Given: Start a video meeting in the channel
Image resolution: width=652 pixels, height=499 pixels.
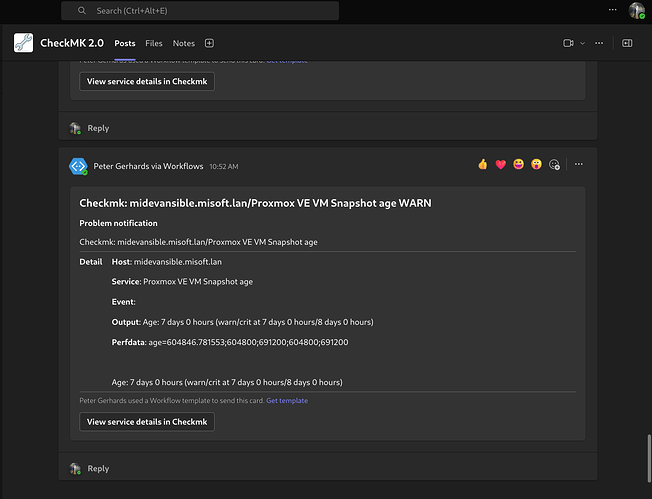Looking at the screenshot, I should [x=568, y=43].
